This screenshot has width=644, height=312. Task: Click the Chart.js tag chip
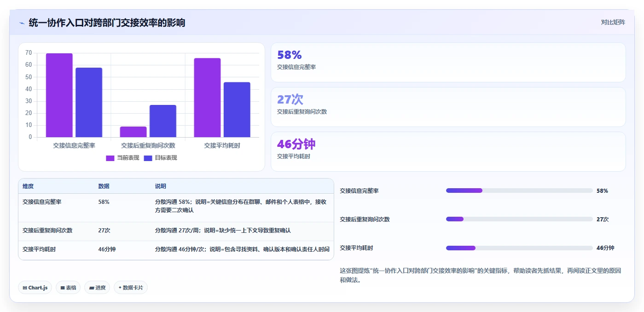coord(35,288)
